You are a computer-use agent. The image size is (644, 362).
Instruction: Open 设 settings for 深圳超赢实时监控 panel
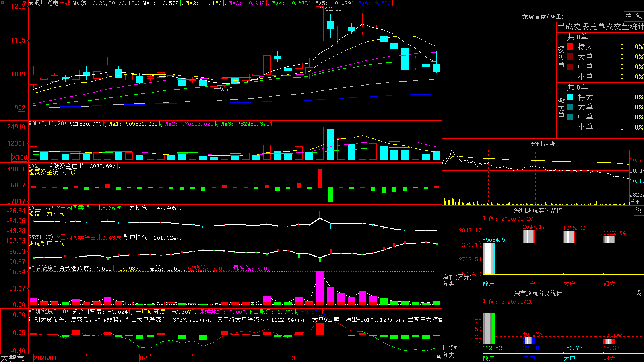coord(639,210)
